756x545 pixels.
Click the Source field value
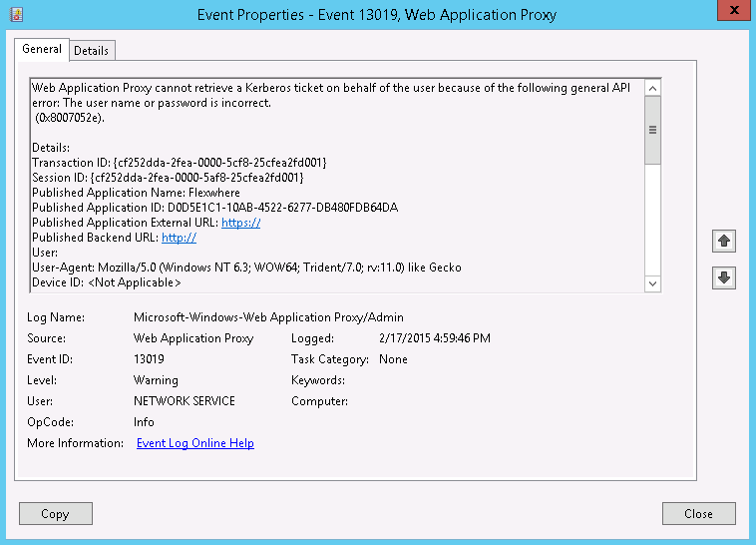click(193, 338)
